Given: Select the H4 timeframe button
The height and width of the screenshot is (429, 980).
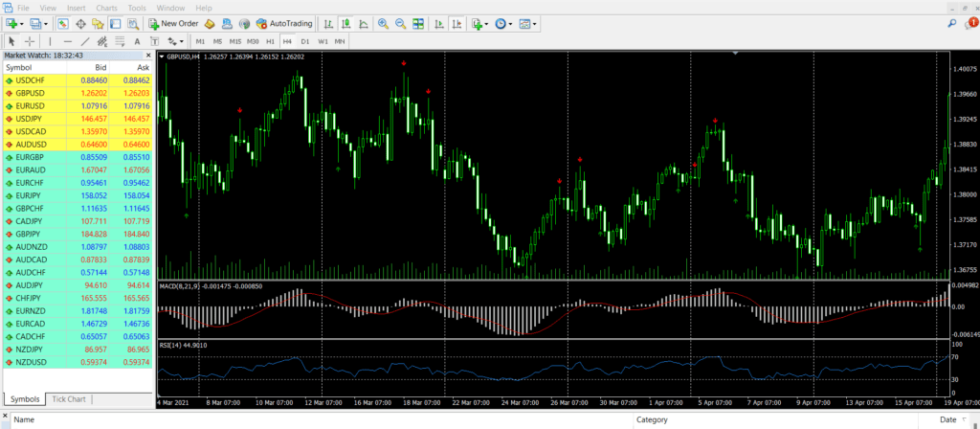Looking at the screenshot, I should tap(287, 41).
